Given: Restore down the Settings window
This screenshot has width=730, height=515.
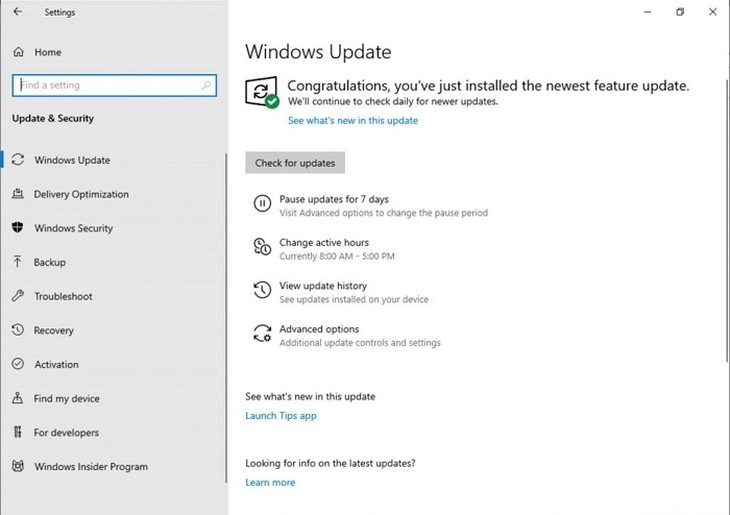Looking at the screenshot, I should pyautogui.click(x=680, y=12).
